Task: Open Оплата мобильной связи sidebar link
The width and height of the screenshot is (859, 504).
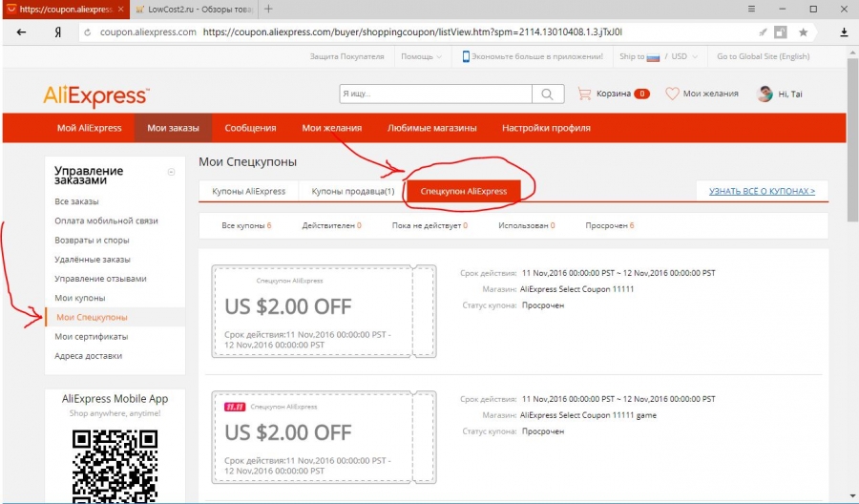Action: tap(106, 220)
